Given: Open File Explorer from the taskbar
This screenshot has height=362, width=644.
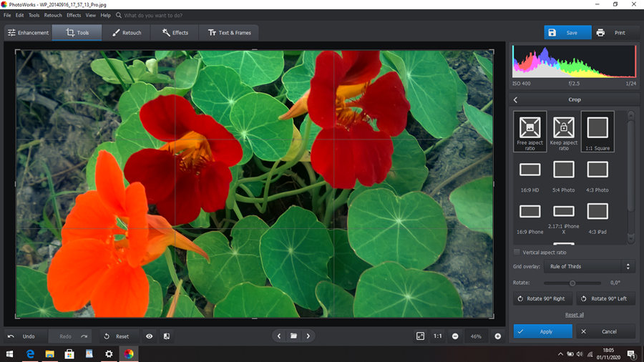Looking at the screenshot, I should [x=49, y=354].
